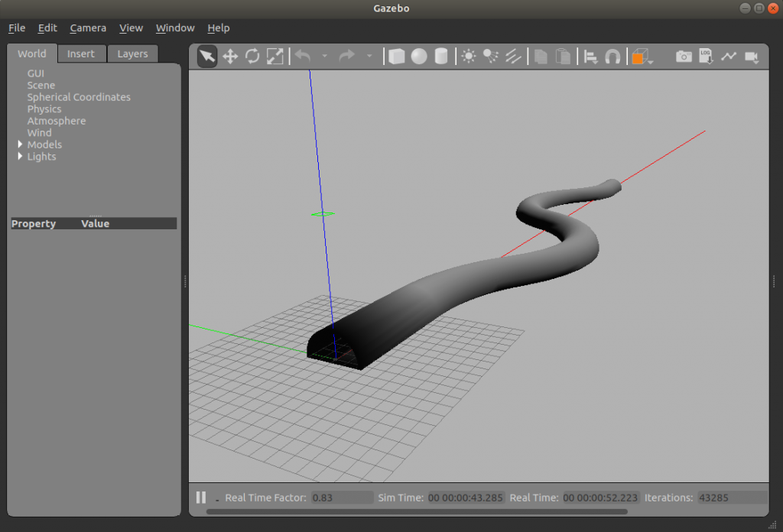Click the undo arrow icon
The image size is (783, 532).
pos(303,57)
